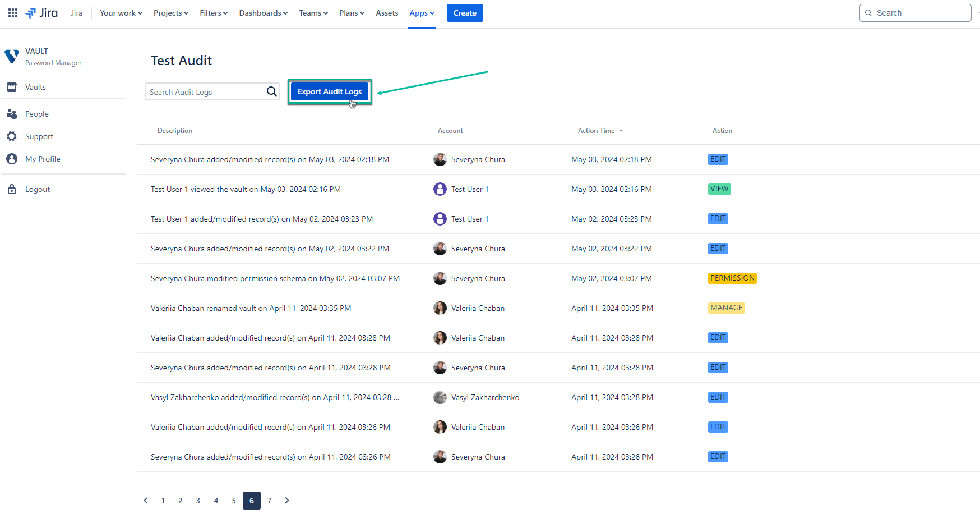Open the Dashboards dropdown menu

[x=262, y=12]
